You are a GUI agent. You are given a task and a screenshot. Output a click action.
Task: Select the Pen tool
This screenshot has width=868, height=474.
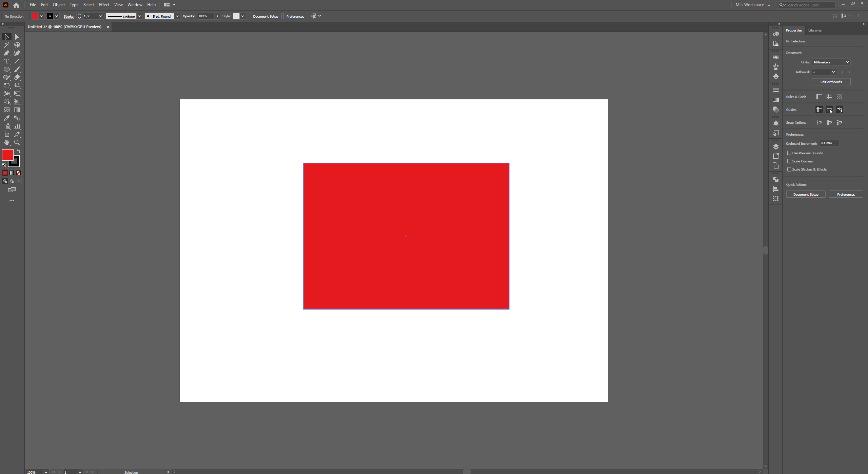tap(6, 53)
